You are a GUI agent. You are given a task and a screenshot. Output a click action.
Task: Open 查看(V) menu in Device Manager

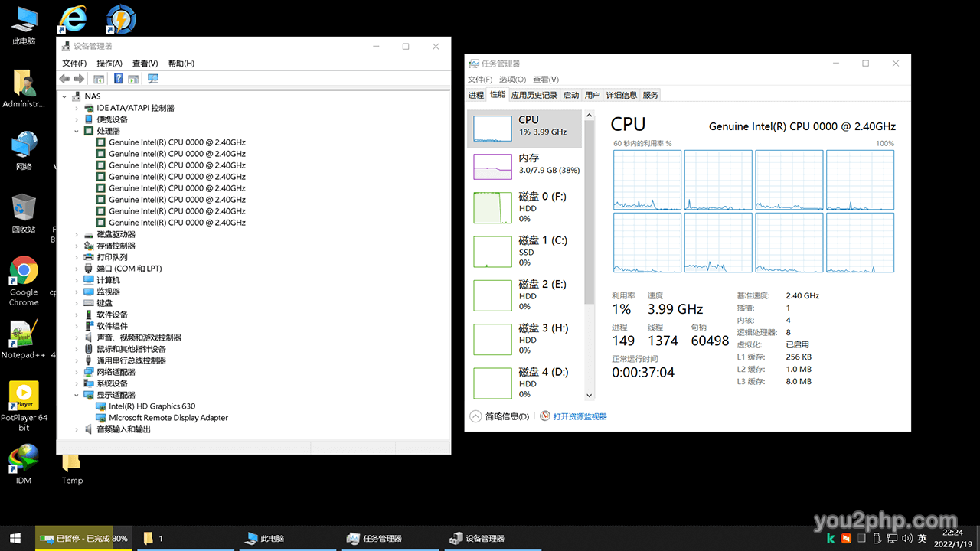[x=145, y=64]
